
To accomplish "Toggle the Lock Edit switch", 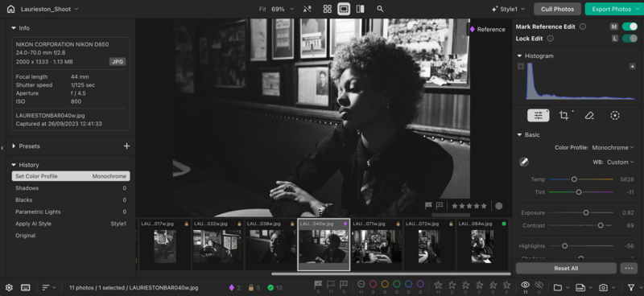I will click(630, 39).
